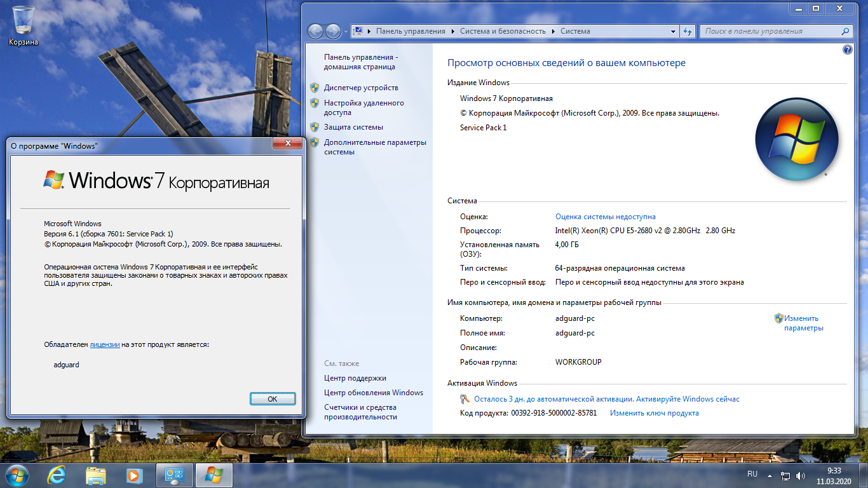Click Изменить параметры link
Screen dimensions: 868x488
(803, 323)
